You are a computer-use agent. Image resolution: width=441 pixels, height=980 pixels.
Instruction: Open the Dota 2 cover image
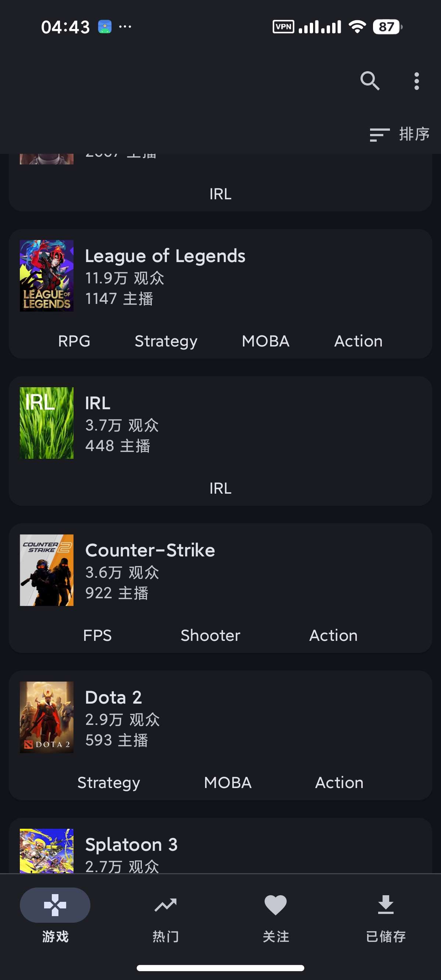46,718
